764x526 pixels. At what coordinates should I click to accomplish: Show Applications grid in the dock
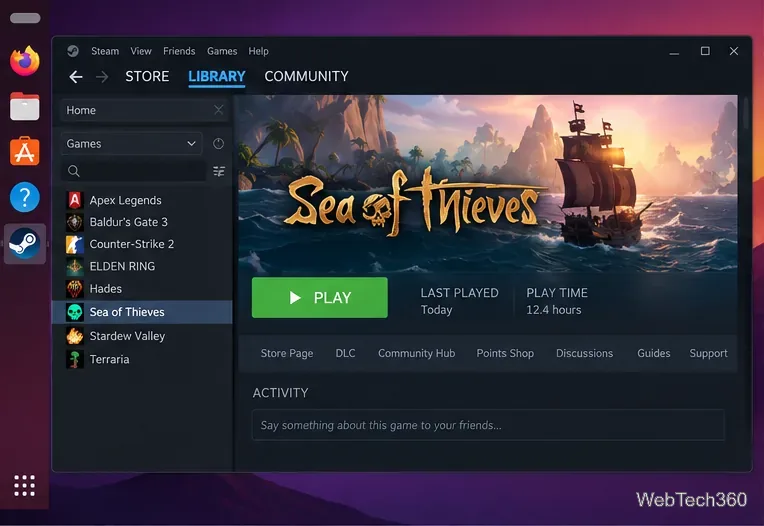(24, 486)
